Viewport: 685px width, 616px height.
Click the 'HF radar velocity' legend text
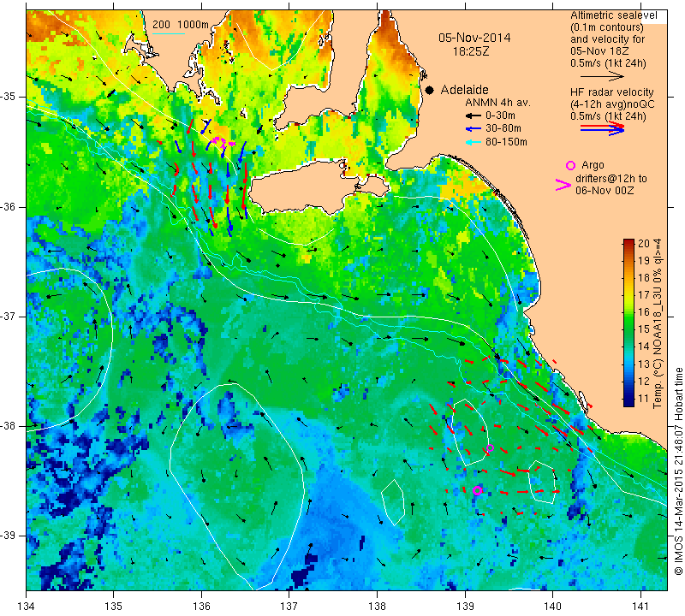(612, 92)
